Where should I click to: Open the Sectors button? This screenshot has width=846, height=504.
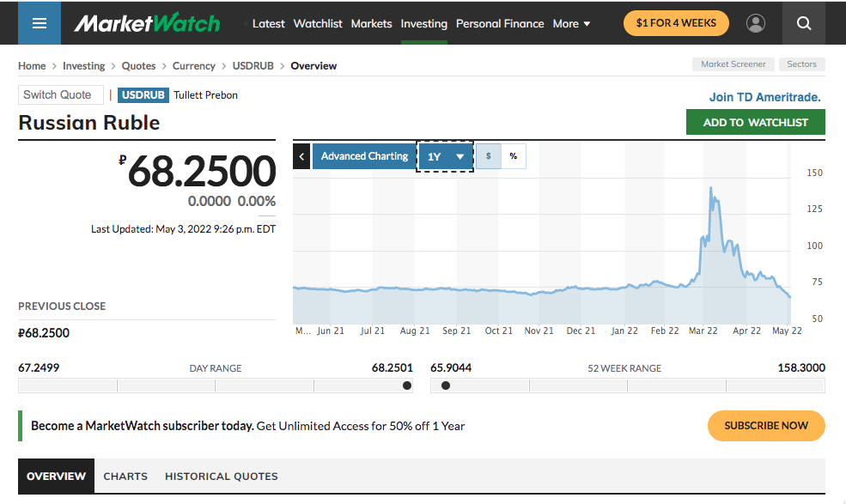801,64
